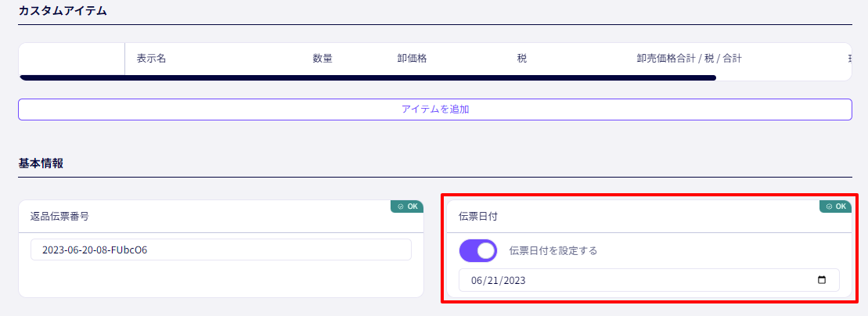
Task: Click the 卸売価格合計 / 税 / 合計 column header
Action: pos(690,59)
